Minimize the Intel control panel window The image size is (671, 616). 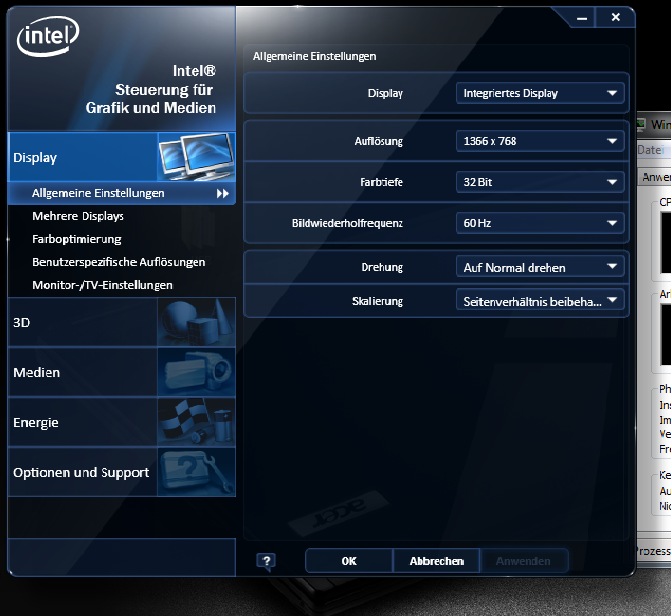point(582,18)
